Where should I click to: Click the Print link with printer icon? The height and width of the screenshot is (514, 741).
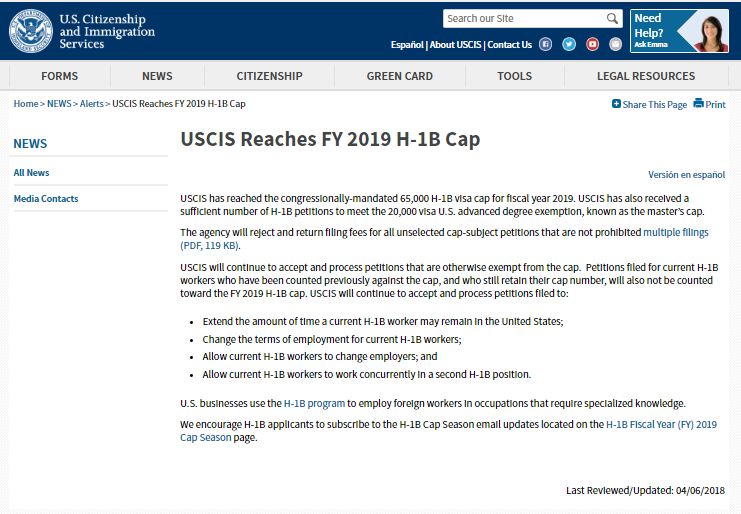point(710,104)
